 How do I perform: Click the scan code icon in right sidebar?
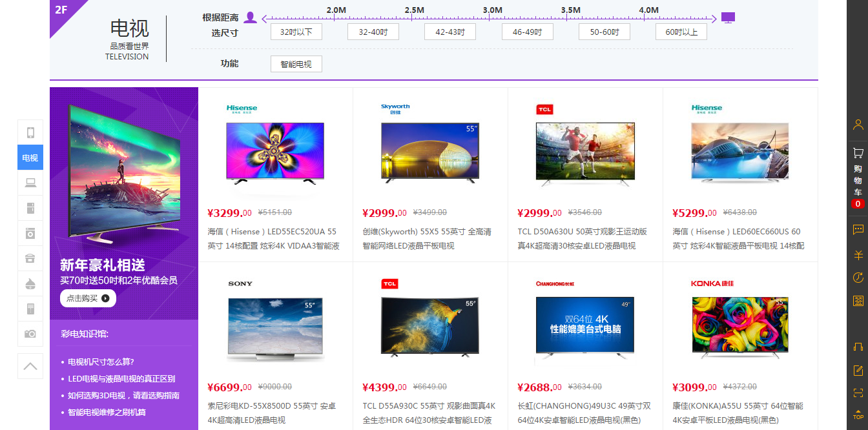(858, 393)
